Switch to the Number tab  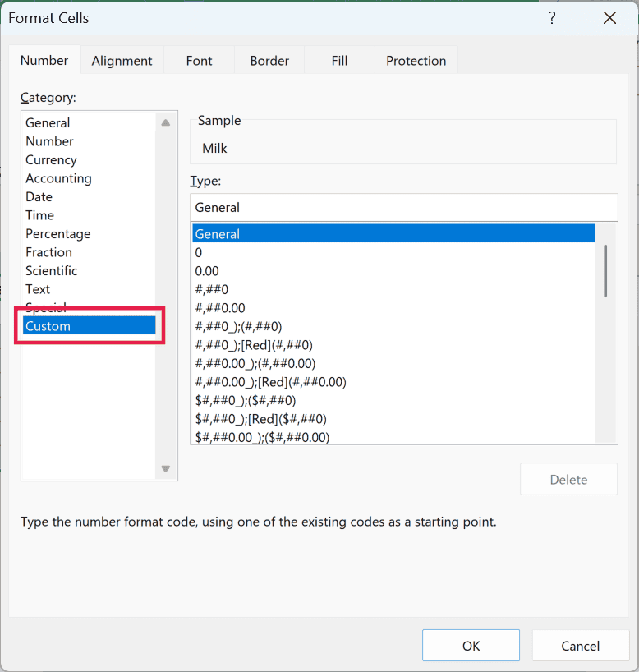click(x=44, y=61)
